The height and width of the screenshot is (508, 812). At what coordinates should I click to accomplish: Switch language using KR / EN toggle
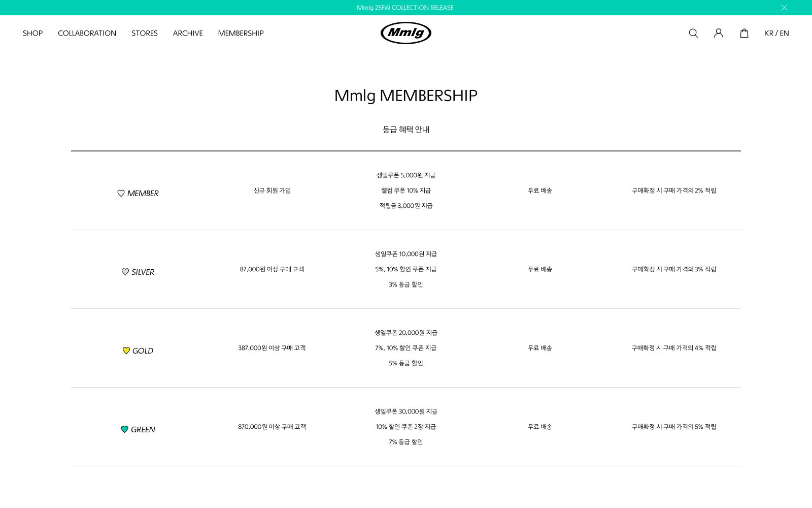776,33
